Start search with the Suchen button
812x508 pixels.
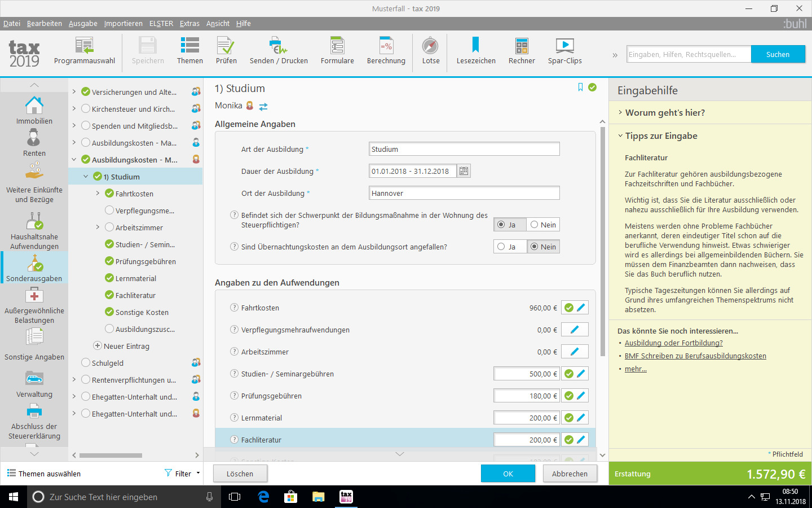point(778,54)
